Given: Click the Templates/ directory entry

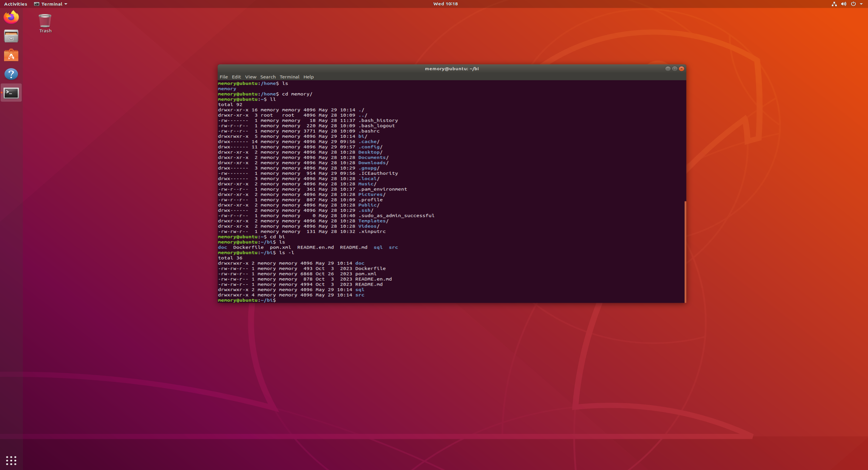Looking at the screenshot, I should [x=374, y=221].
